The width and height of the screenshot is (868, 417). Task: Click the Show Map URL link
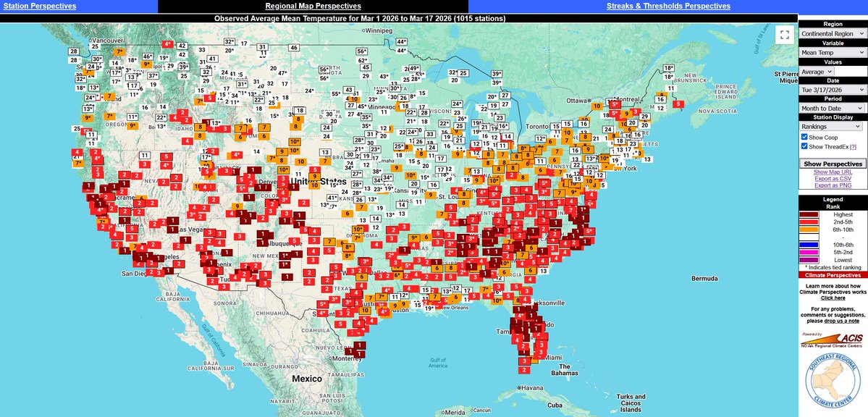tap(833, 172)
